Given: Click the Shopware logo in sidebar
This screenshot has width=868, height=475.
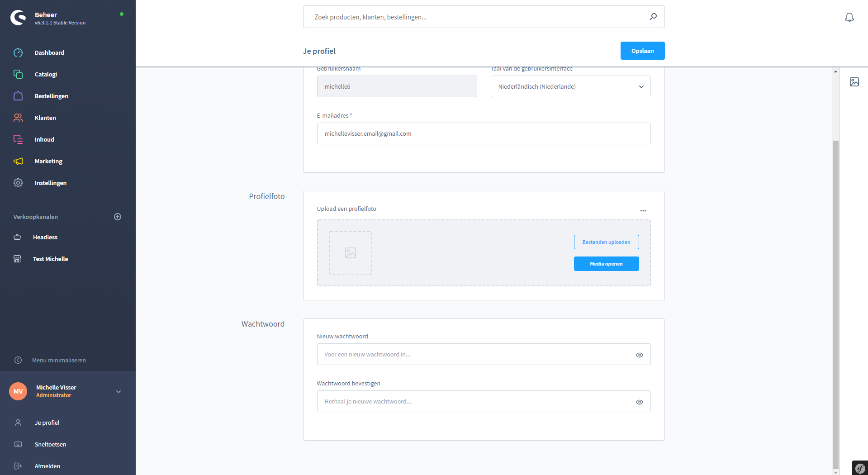Looking at the screenshot, I should pos(18,18).
